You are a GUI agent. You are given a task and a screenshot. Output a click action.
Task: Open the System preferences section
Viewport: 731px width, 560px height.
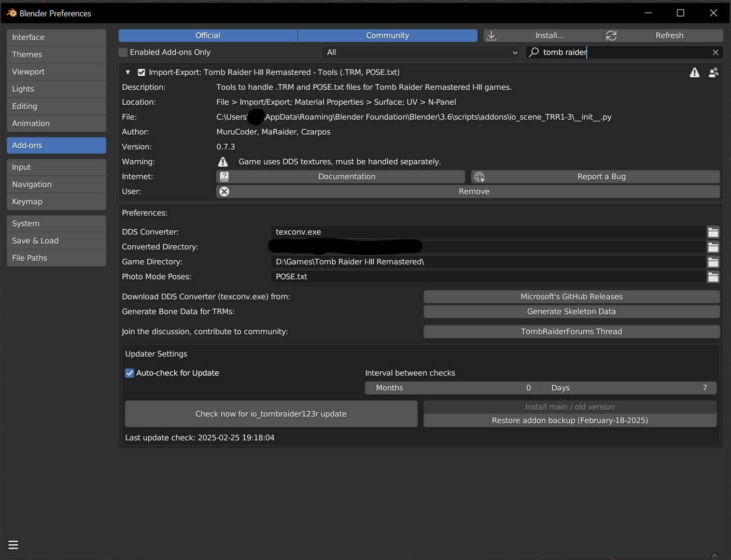coord(57,223)
